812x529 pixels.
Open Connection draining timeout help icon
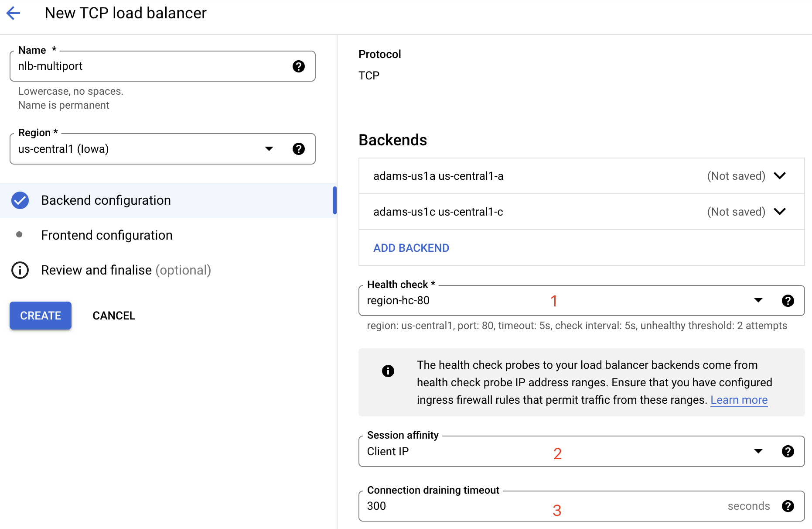[x=788, y=506]
